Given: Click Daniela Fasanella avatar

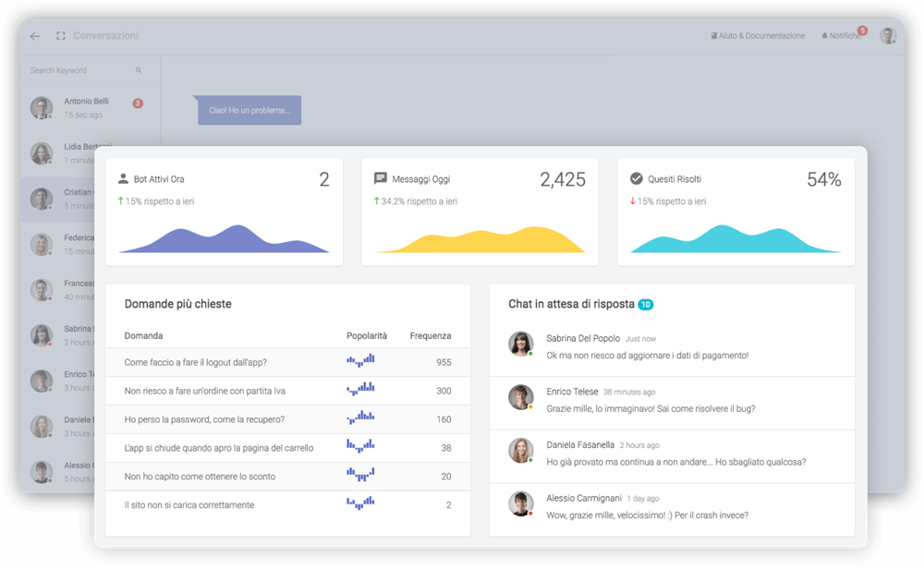Looking at the screenshot, I should 521,451.
